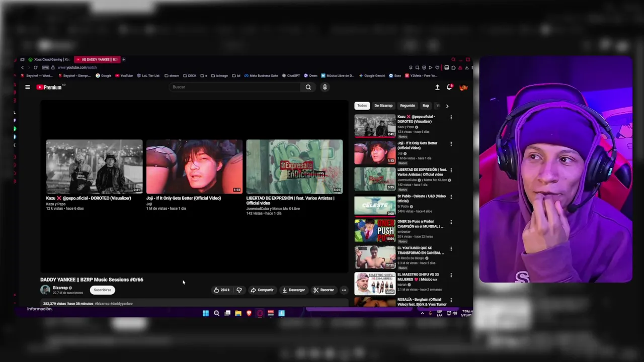Open the stream bookmarks folder
This screenshot has width=644, height=362.
point(172,76)
